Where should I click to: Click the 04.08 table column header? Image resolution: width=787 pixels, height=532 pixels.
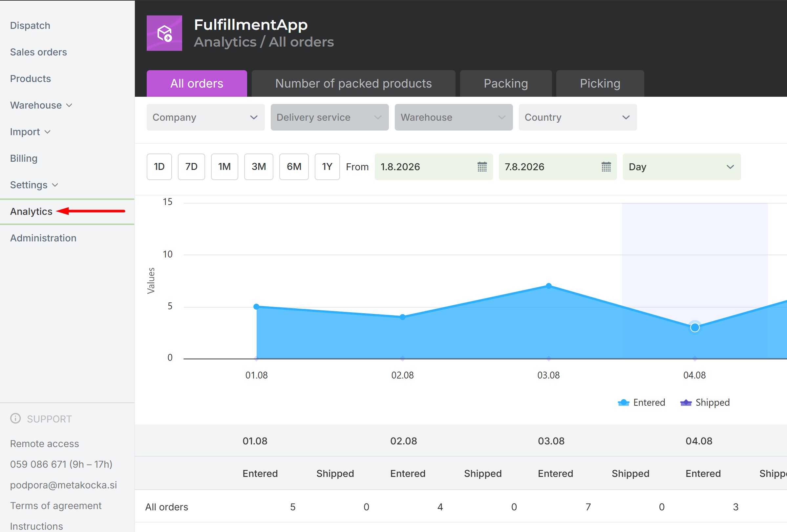[699, 441]
